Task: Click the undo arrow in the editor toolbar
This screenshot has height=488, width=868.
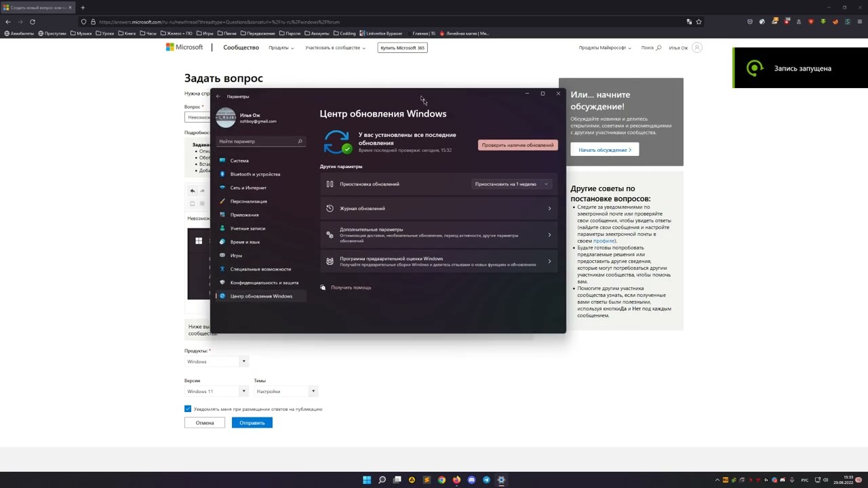Action: [192, 190]
